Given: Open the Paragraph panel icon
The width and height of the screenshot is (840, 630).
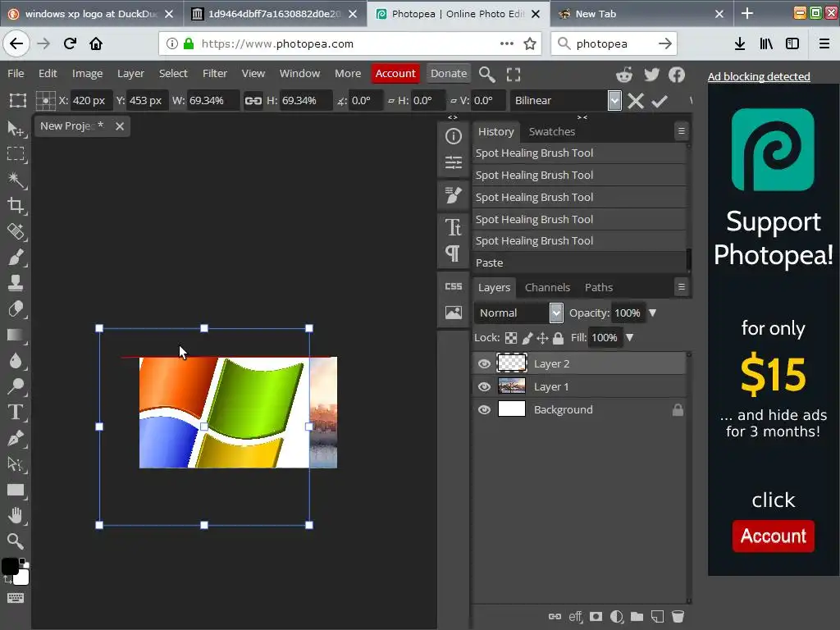Looking at the screenshot, I should click(x=453, y=253).
